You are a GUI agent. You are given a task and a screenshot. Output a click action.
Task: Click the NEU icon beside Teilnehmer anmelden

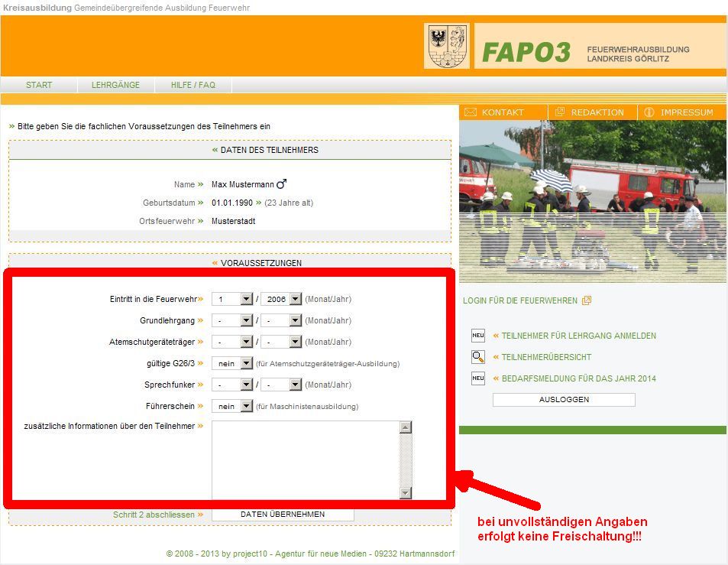click(477, 334)
